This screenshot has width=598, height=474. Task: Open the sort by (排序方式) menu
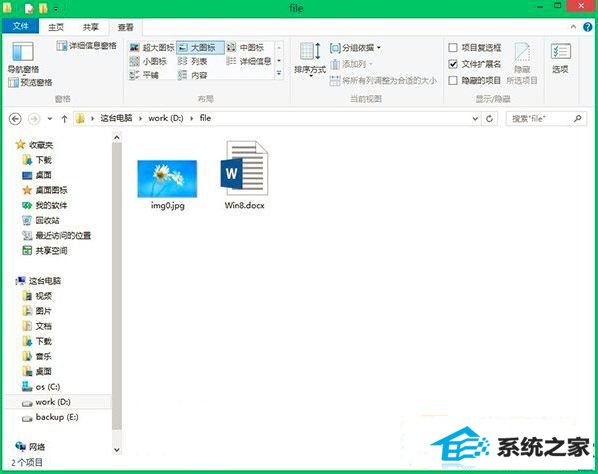coord(310,59)
